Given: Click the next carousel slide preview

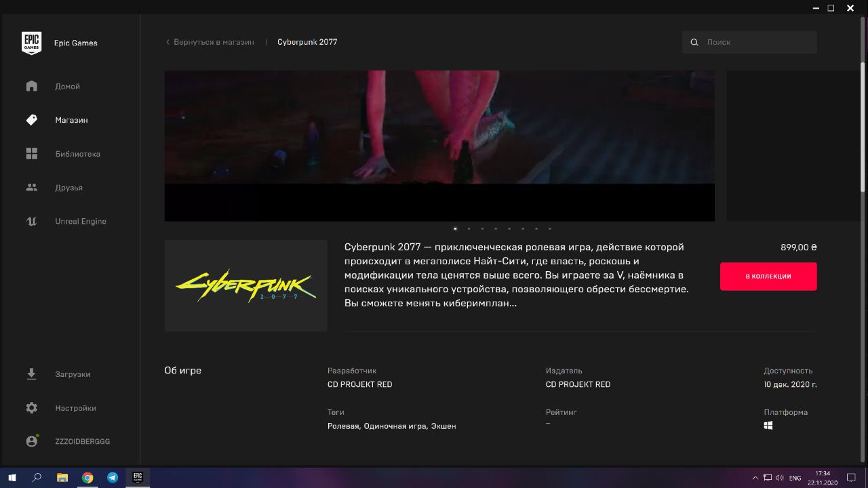Looking at the screenshot, I should pyautogui.click(x=793, y=146).
